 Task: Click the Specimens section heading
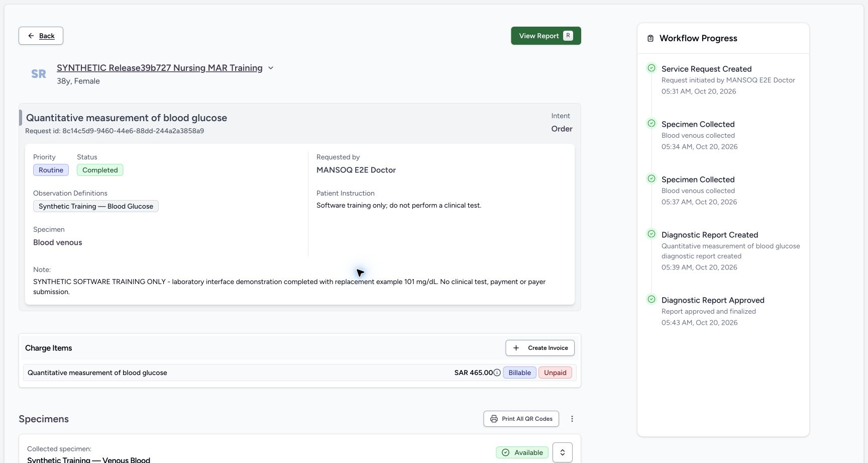tap(44, 419)
